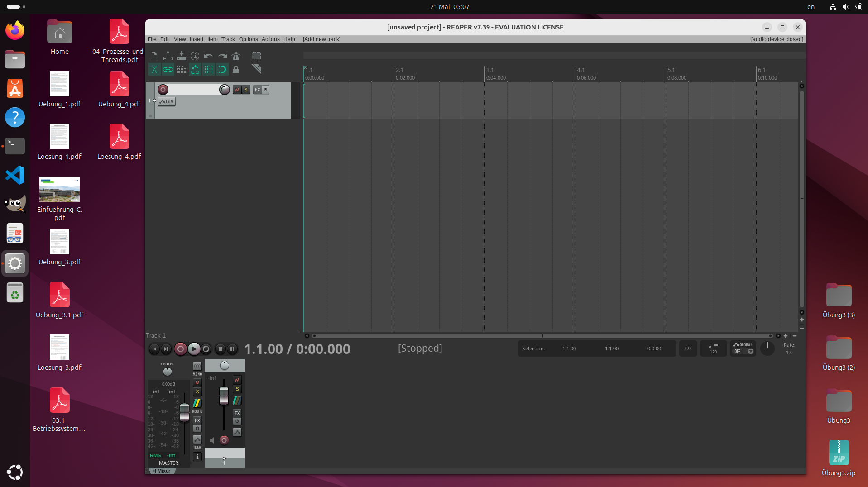
Task: Click track 1 folder icon
Action: point(150,116)
